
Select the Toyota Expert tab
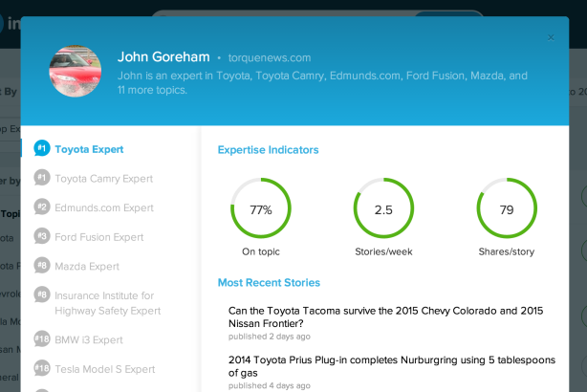click(89, 149)
